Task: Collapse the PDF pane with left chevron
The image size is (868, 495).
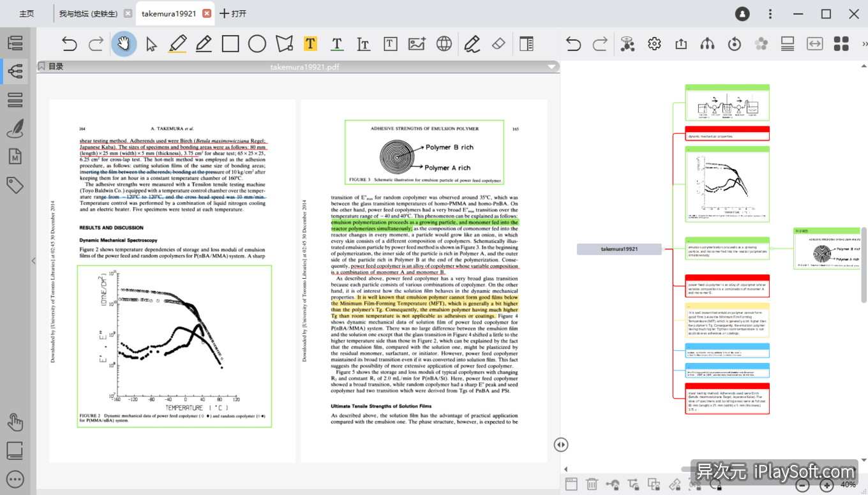Action: click(x=33, y=260)
